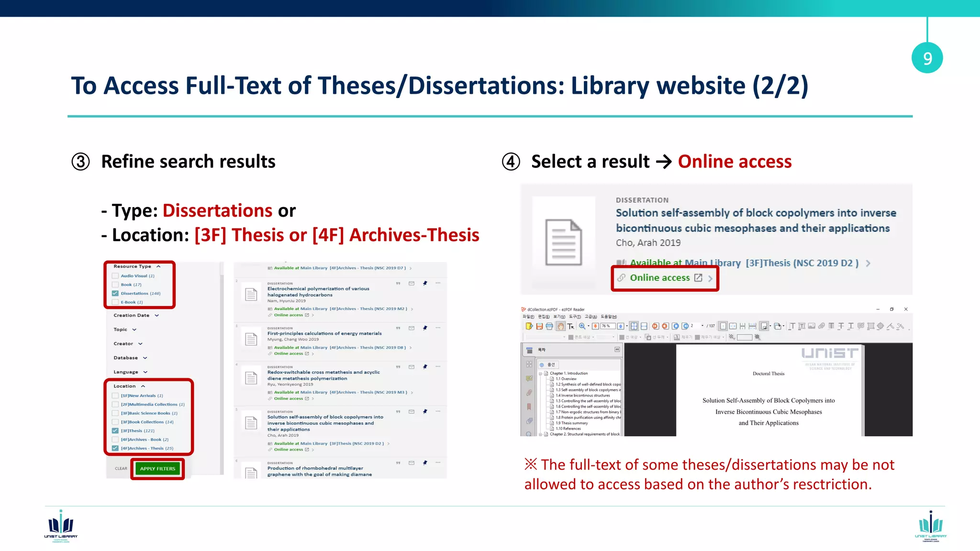Select 1.9 Thesis summary in contents tree
The image size is (980, 551).
click(x=572, y=423)
